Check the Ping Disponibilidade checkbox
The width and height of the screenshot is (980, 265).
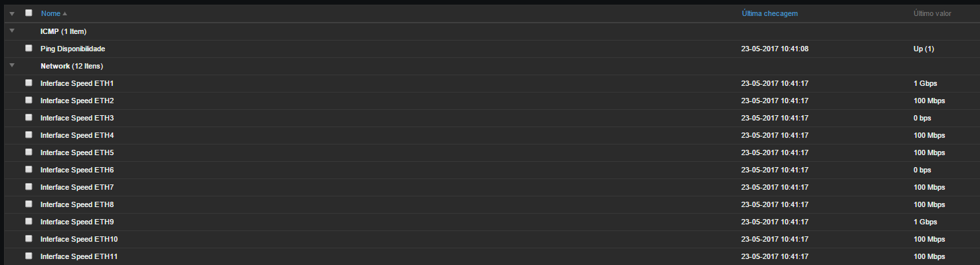(x=29, y=48)
